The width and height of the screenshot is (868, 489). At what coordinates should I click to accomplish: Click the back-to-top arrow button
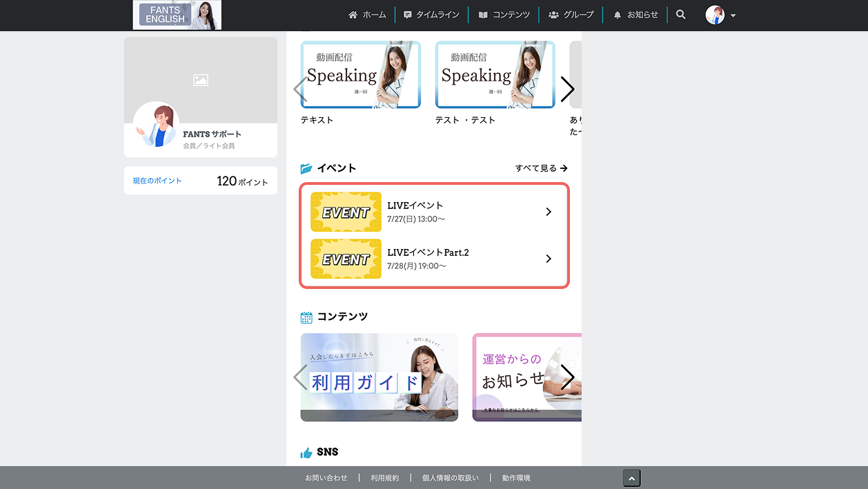(632, 478)
